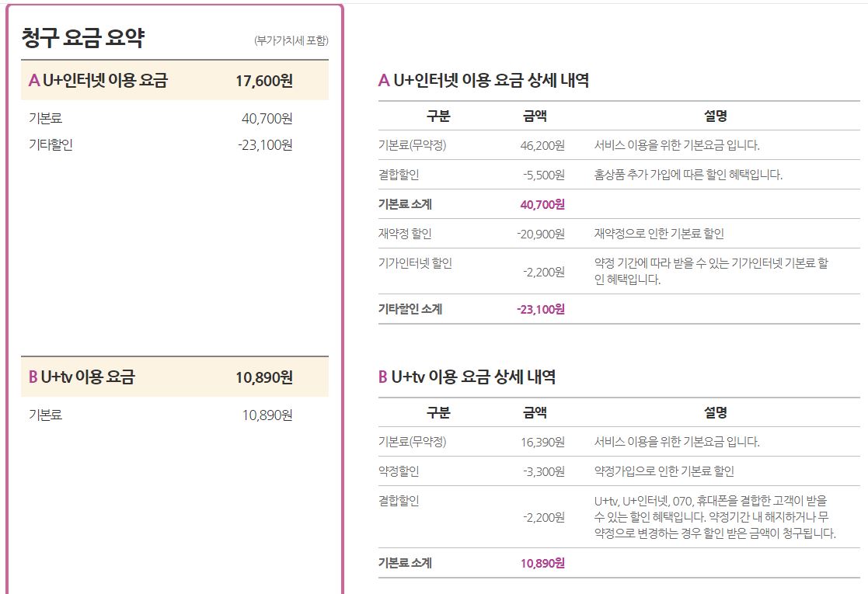868x594 pixels.
Task: Click the B badge in the U+tv 상세 내역 heading
Action: point(384,373)
